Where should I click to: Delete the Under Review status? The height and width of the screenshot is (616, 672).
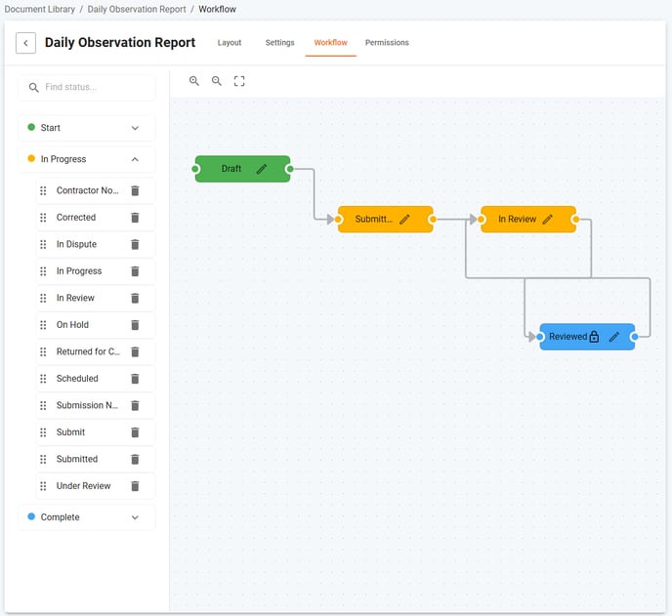click(135, 486)
